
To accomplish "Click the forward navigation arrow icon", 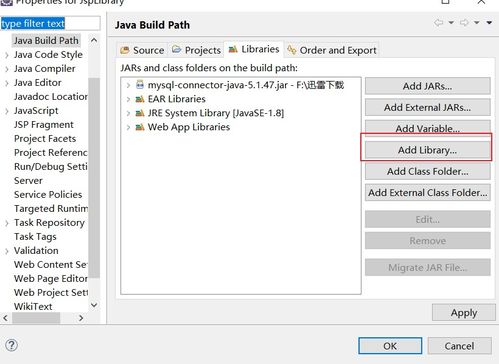I will pos(464,23).
